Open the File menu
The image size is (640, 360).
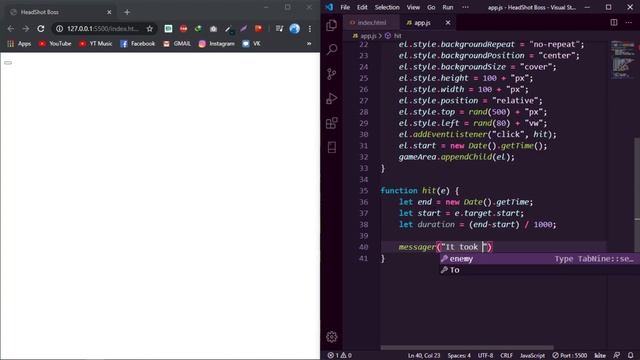(345, 7)
